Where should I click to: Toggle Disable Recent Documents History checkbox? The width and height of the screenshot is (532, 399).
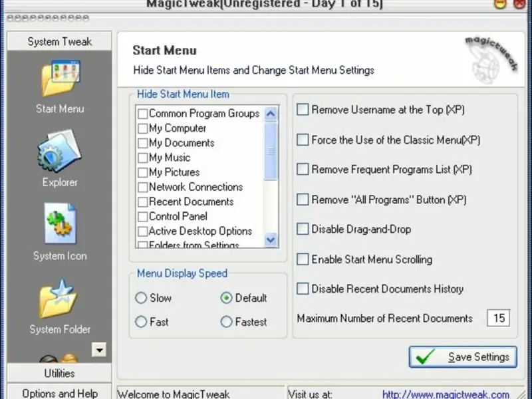[303, 289]
